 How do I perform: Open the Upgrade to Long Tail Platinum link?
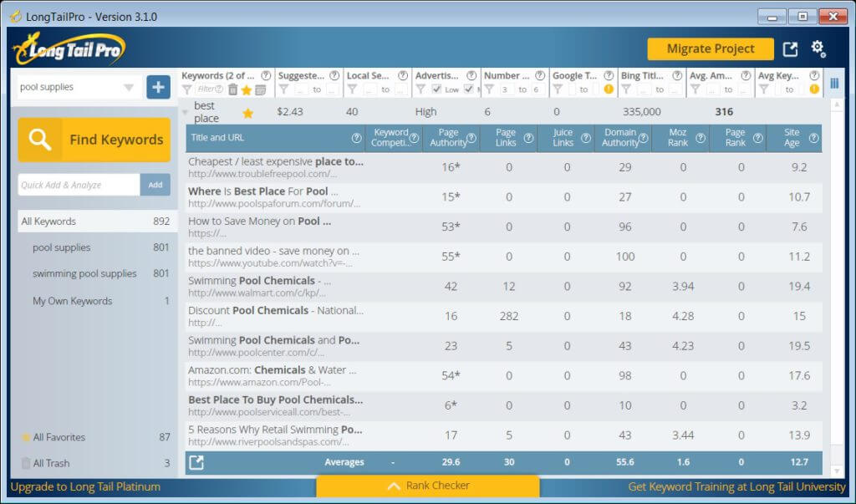pyautogui.click(x=85, y=486)
